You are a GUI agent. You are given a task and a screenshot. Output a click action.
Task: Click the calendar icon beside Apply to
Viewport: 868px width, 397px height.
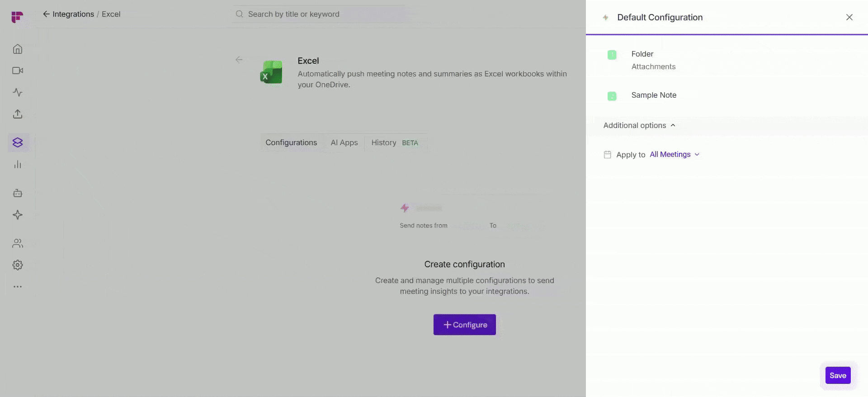click(x=607, y=155)
